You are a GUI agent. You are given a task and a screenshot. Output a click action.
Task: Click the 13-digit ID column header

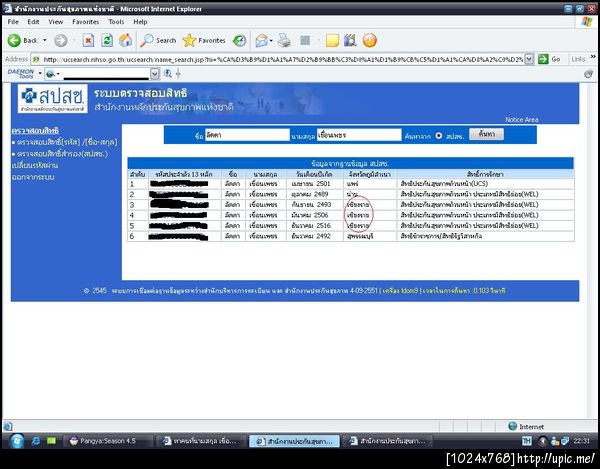[x=184, y=174]
